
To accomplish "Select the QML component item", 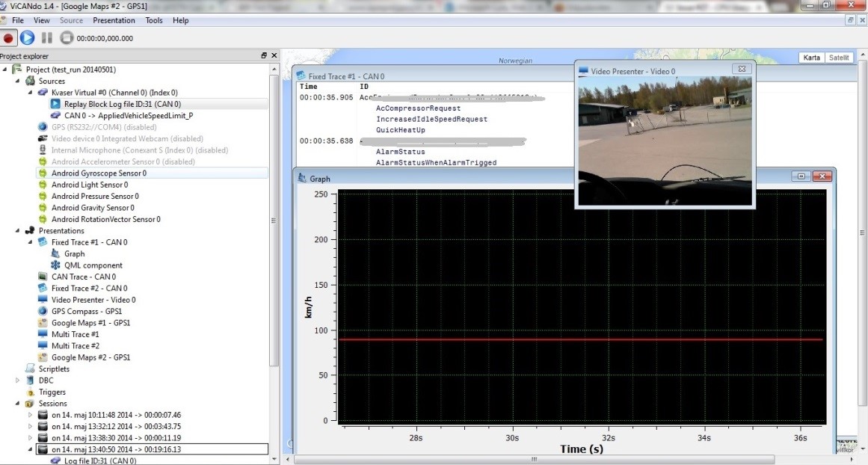I will (93, 265).
